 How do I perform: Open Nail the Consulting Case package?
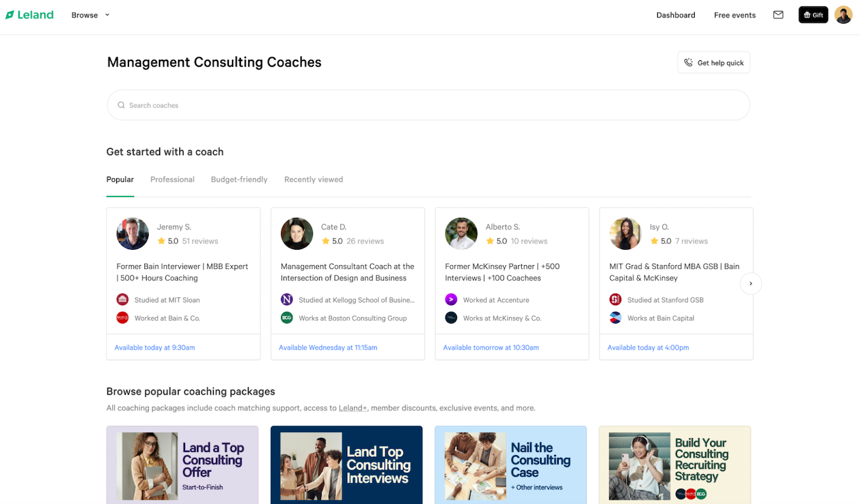pyautogui.click(x=510, y=465)
